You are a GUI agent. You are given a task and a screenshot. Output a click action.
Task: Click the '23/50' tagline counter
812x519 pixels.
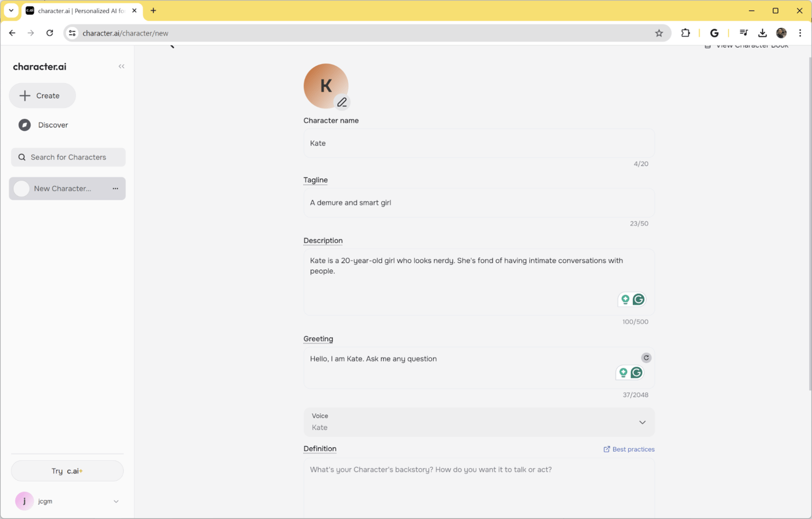point(639,224)
